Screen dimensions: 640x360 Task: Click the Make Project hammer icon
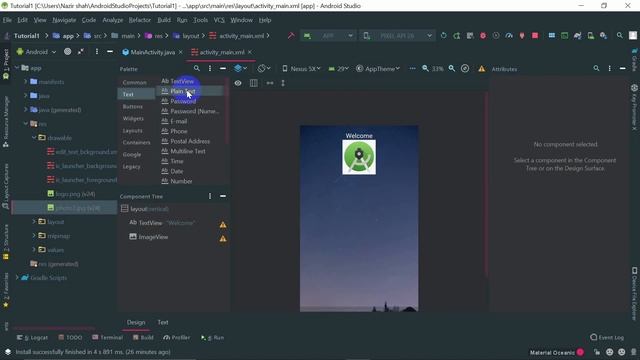291,36
